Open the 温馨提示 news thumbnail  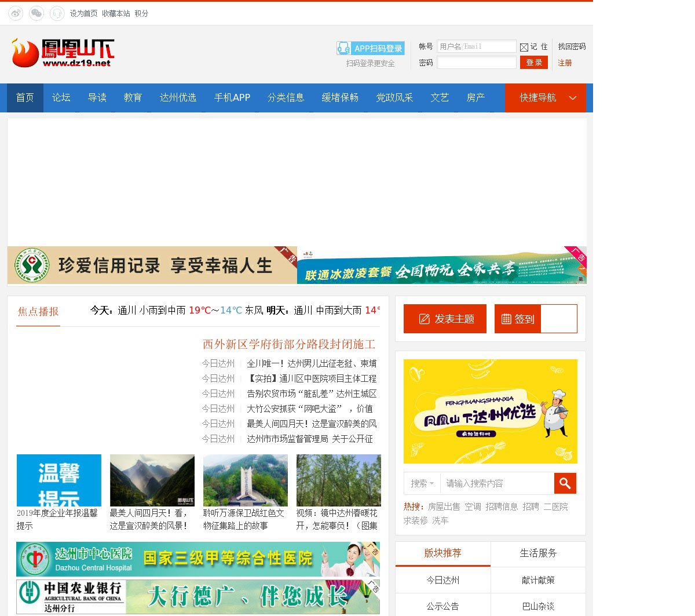(x=59, y=480)
